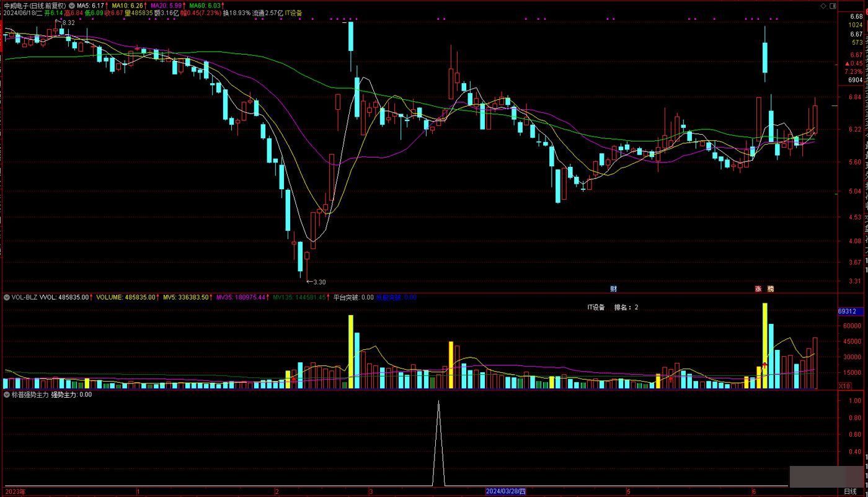Click the MV135: 144581.45 value
This screenshot has height=497, width=868.
point(300,297)
